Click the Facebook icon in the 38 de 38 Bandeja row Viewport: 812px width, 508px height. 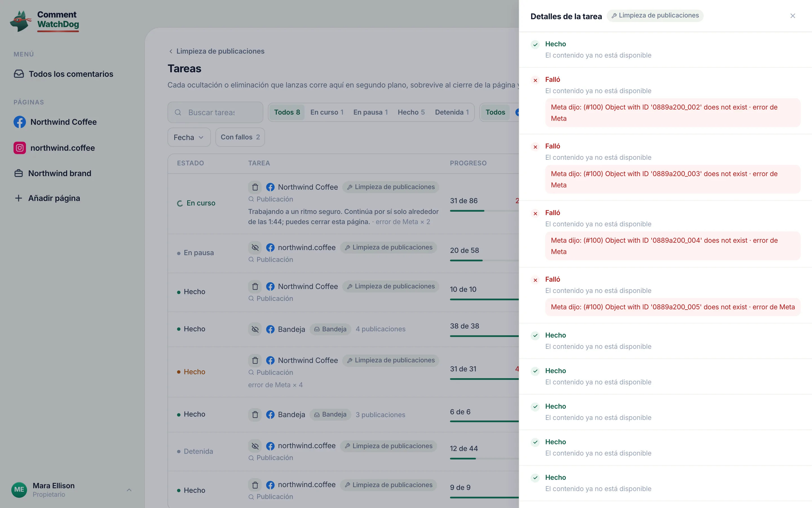click(270, 329)
